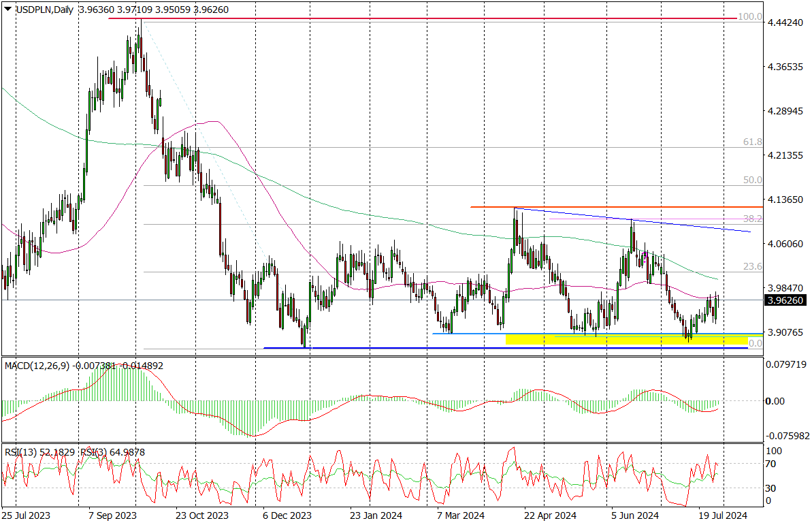Select the date label 7 Mar 2024
Screen dimensions: 812x525
[461, 515]
